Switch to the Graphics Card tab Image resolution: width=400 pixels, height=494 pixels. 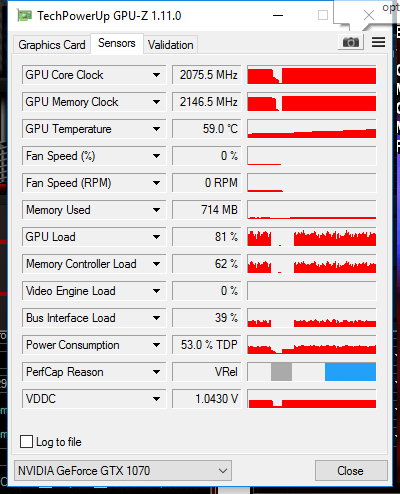click(52, 45)
